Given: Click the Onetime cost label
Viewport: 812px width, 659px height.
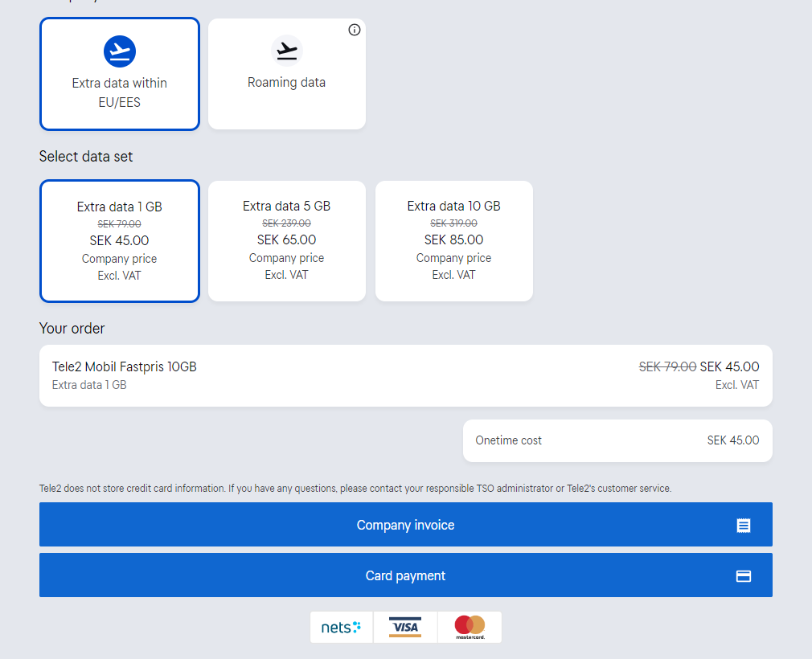Looking at the screenshot, I should click(x=509, y=440).
